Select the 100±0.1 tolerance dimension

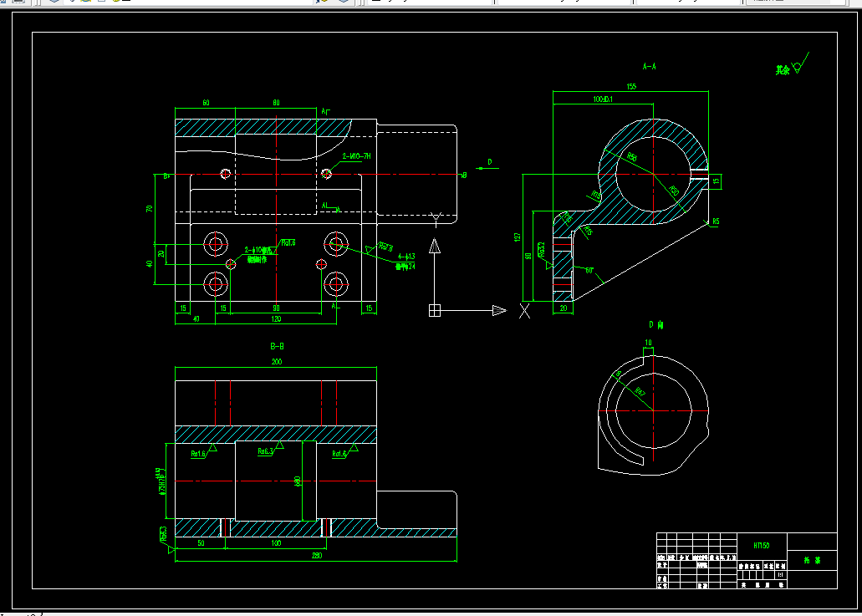coord(603,99)
